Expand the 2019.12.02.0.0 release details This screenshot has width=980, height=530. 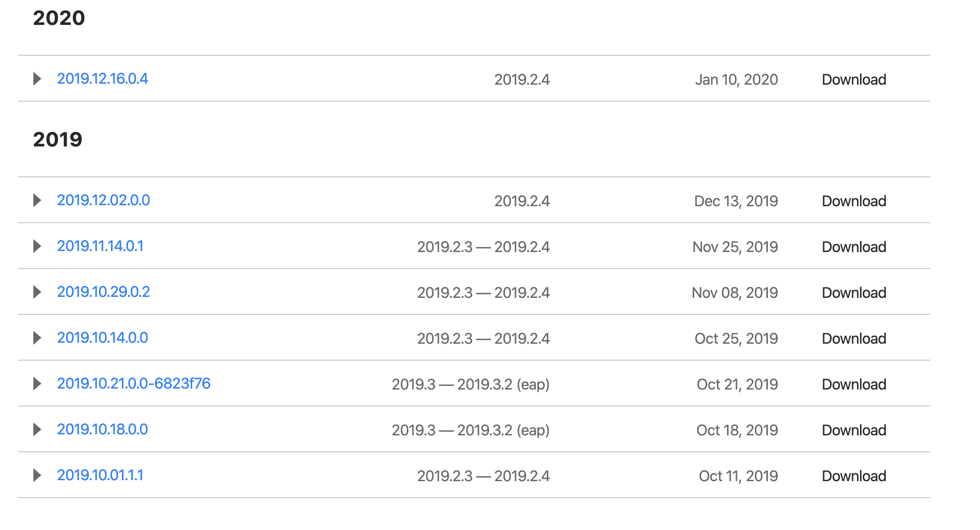[x=37, y=201]
